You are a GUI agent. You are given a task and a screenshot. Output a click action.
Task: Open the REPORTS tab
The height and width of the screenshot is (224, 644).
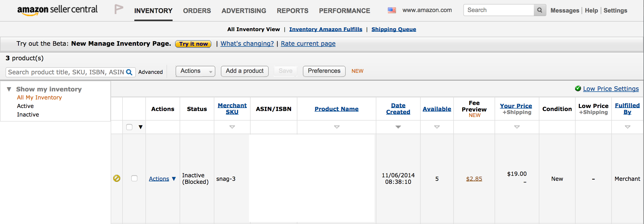click(x=293, y=11)
